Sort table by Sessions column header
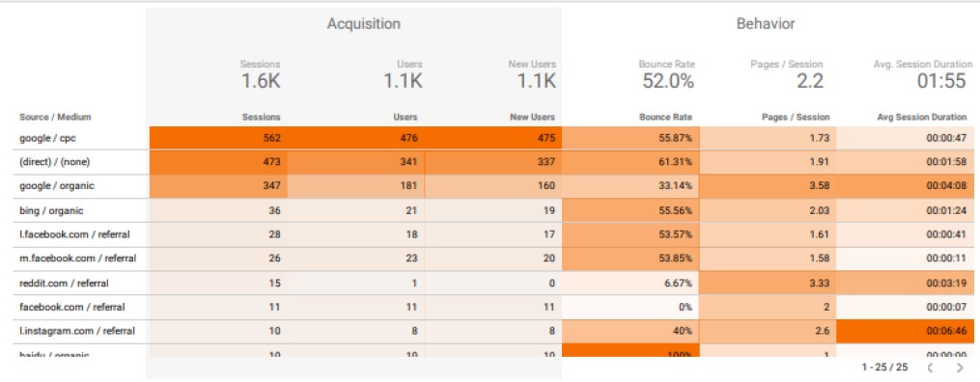Viewport: 980px width, 382px height. [x=262, y=117]
